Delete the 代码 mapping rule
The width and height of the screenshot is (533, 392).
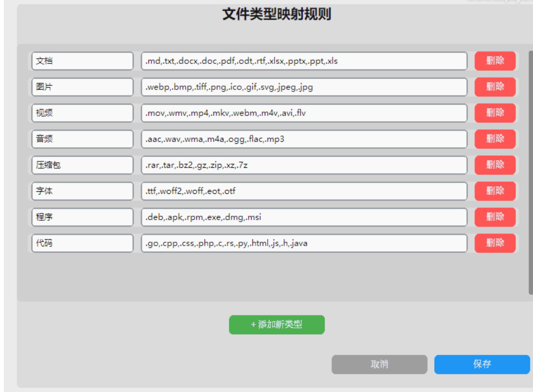(x=495, y=243)
